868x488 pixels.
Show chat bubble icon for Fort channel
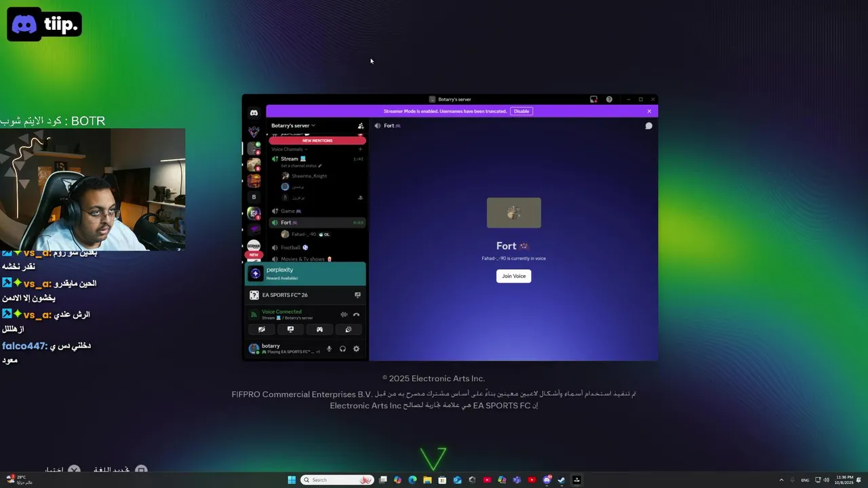tap(648, 125)
